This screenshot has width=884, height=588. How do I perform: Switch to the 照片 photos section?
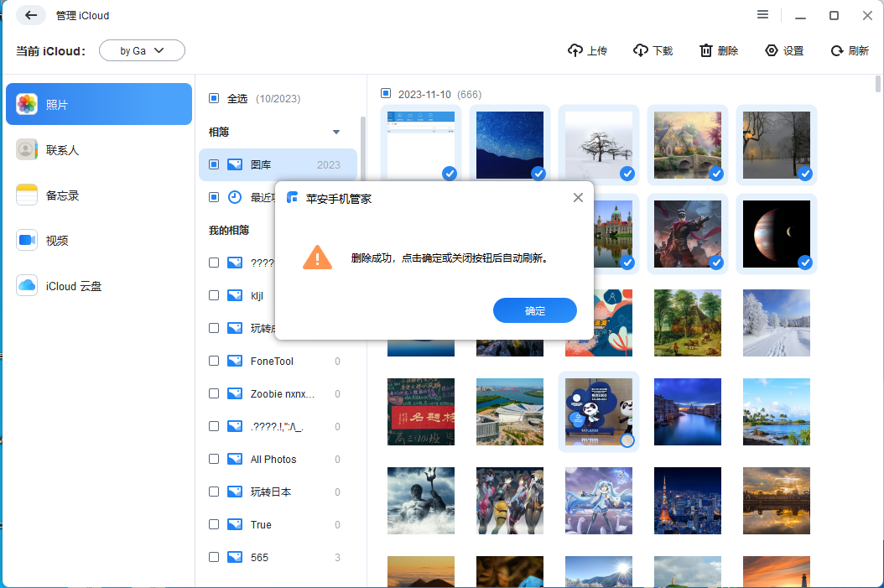pyautogui.click(x=25, y=103)
